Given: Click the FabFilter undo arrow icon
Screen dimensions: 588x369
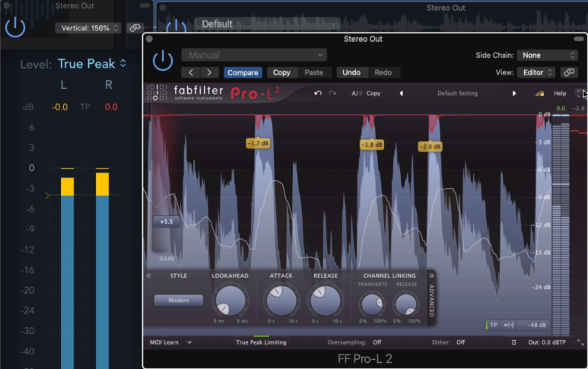Looking at the screenshot, I should click(318, 93).
